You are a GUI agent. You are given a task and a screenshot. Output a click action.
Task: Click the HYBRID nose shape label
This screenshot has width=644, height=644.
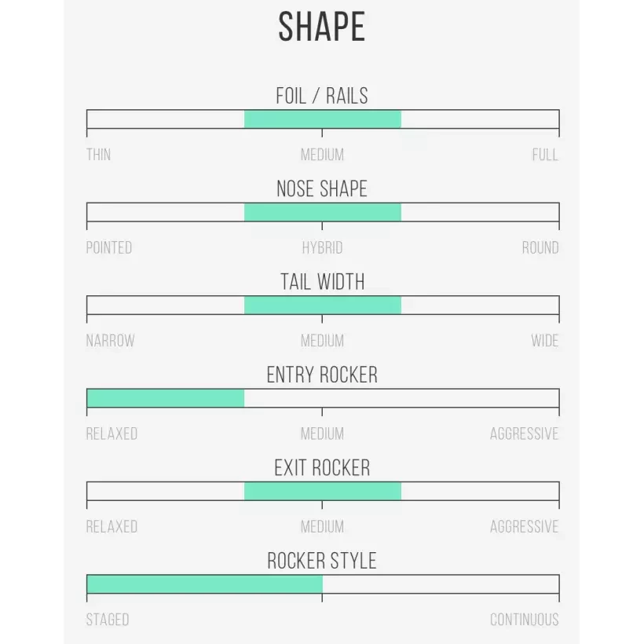322,247
